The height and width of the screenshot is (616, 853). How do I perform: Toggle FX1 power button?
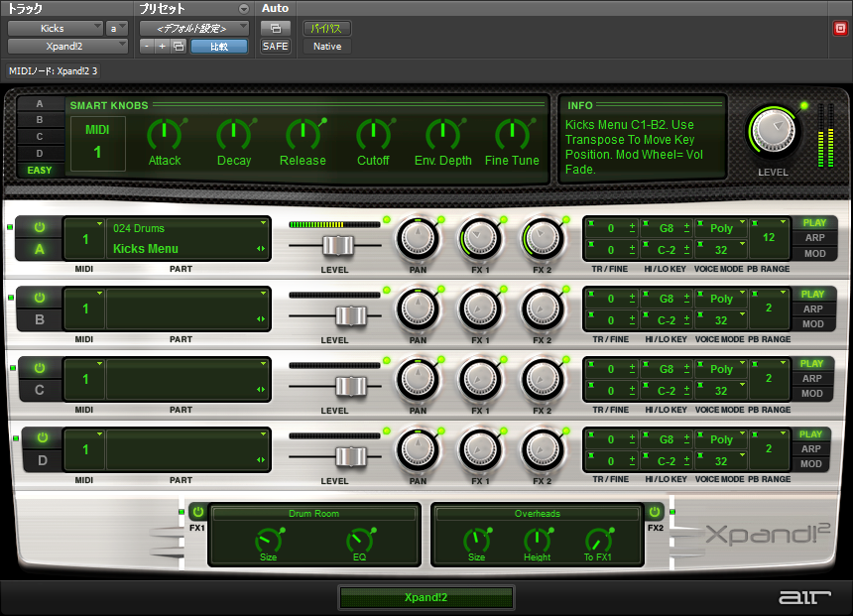click(x=198, y=512)
